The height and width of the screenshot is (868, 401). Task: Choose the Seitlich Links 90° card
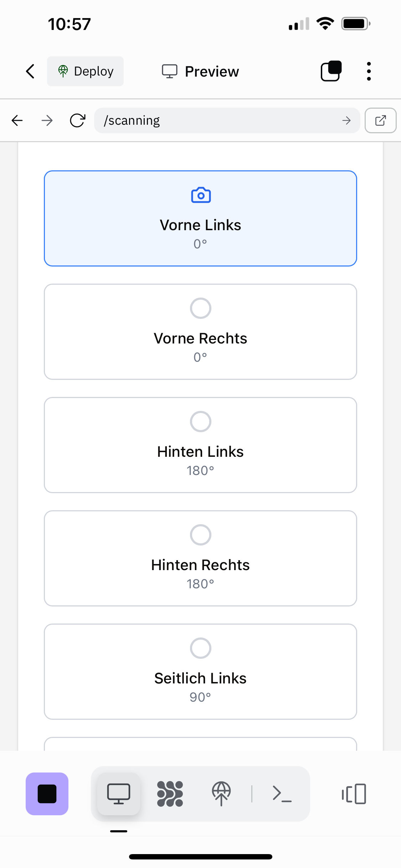click(200, 671)
